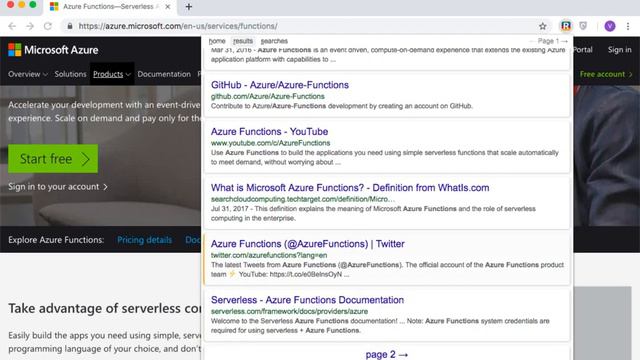Open the WhatIs.com definition result
This screenshot has width=640, height=360.
[350, 188]
